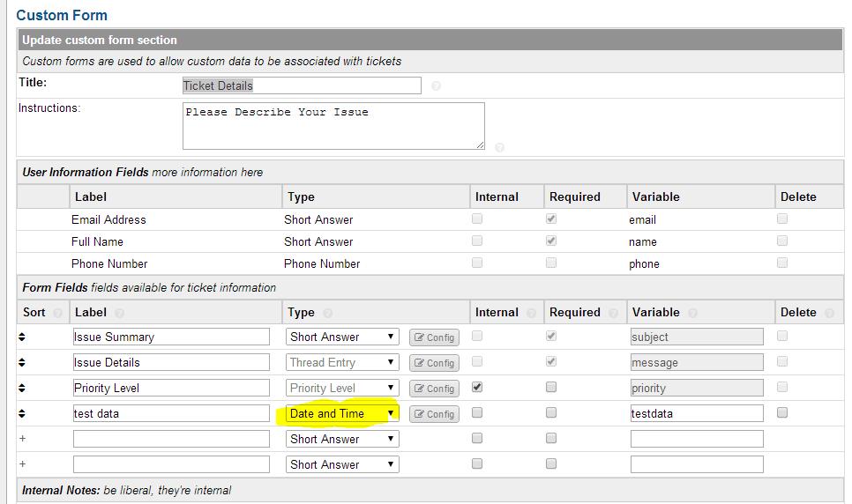Toggle Required checkbox in first empty row

coord(551,438)
